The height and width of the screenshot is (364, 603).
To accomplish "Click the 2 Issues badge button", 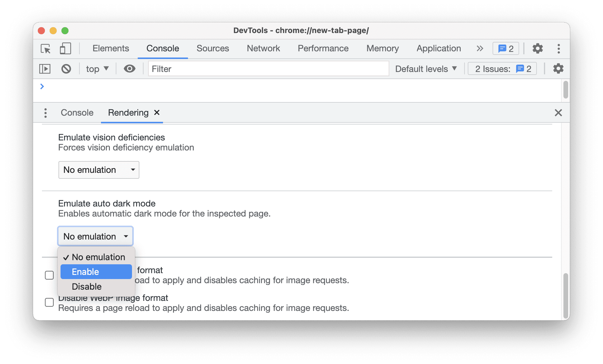I will click(x=503, y=69).
